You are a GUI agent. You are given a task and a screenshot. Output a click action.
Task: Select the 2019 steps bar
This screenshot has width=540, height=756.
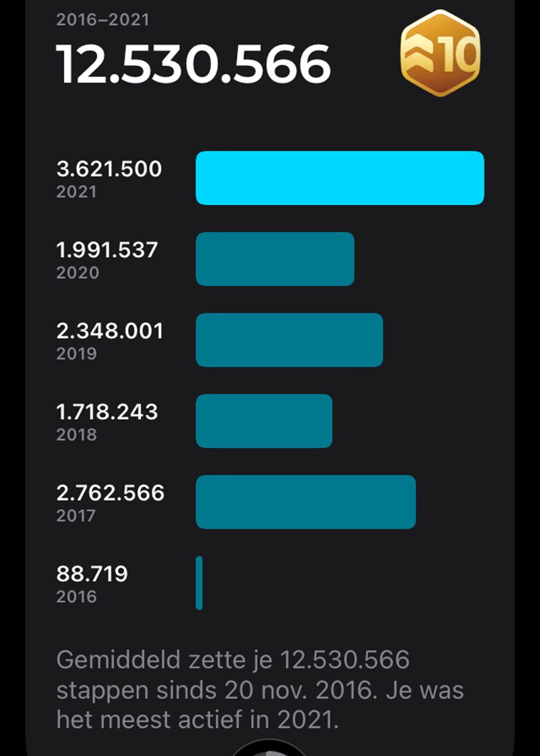coord(289,340)
